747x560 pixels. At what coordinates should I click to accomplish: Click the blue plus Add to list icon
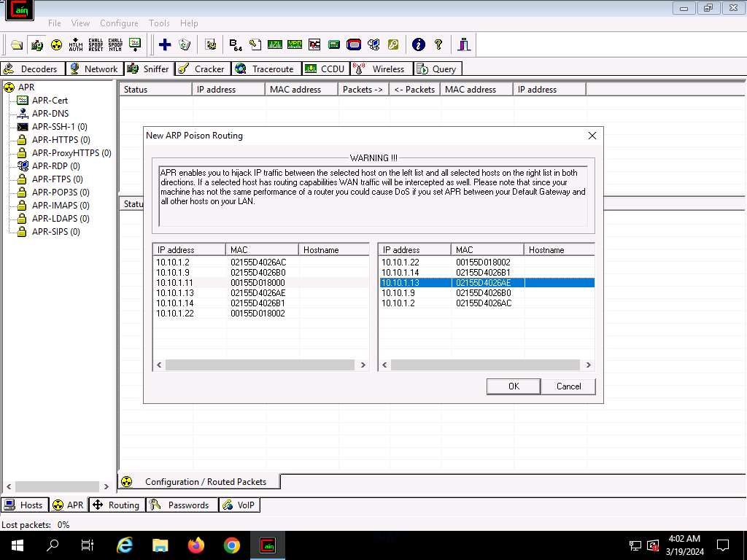pyautogui.click(x=165, y=44)
